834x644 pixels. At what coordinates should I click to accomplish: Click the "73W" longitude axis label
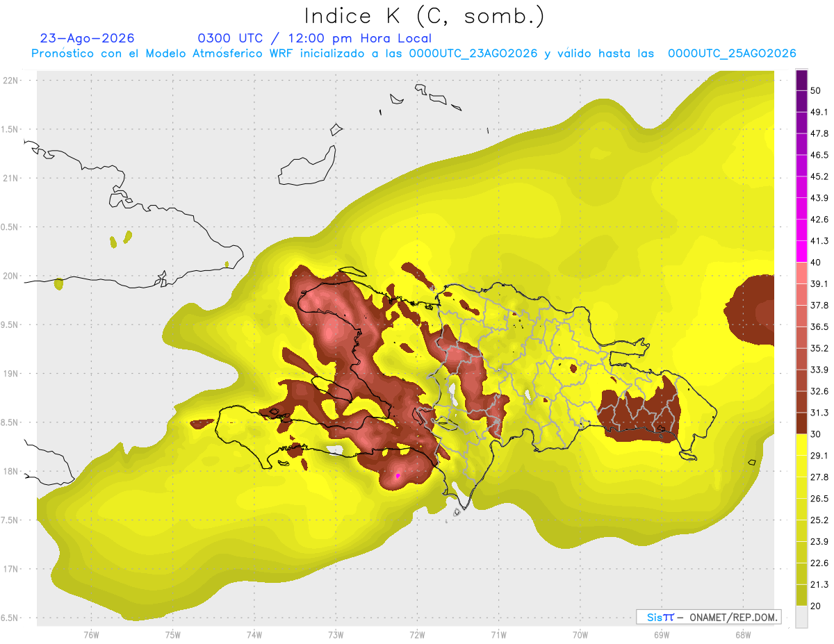tap(336, 634)
